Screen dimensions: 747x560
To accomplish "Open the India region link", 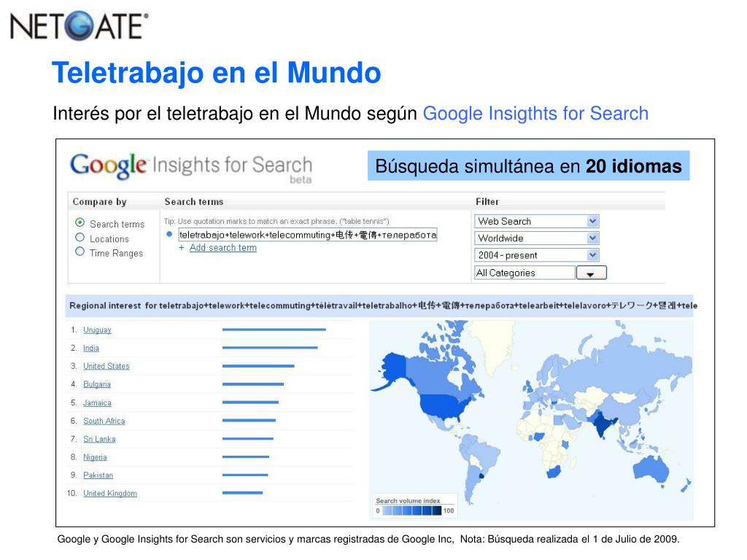I will tap(91, 348).
